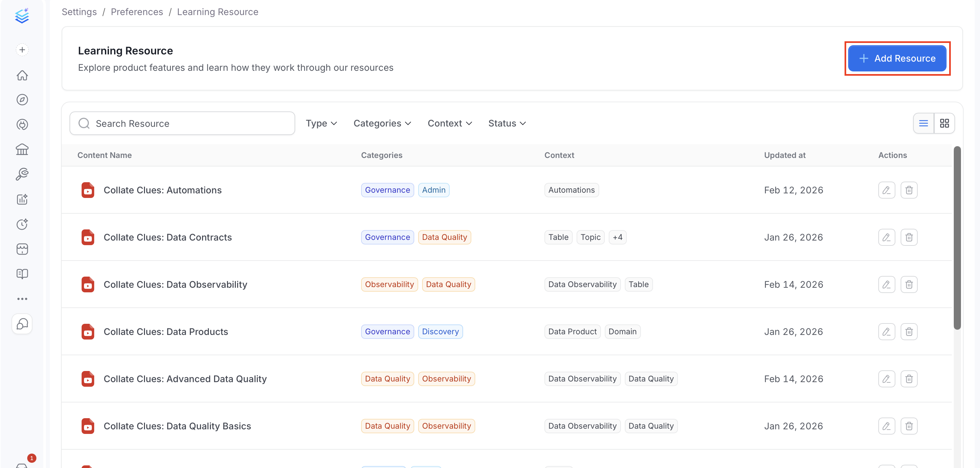This screenshot has width=980, height=468.
Task: Click Governance tag in Data Products row
Action: coord(387,332)
